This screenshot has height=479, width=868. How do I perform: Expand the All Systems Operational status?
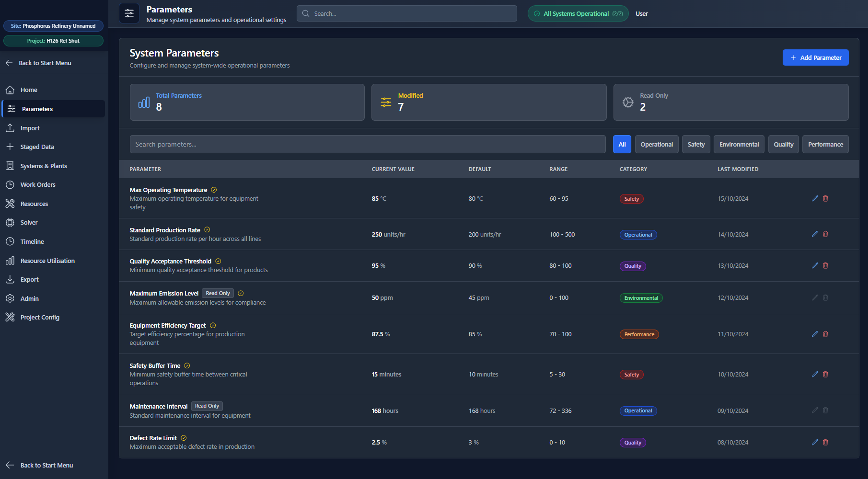(x=578, y=13)
